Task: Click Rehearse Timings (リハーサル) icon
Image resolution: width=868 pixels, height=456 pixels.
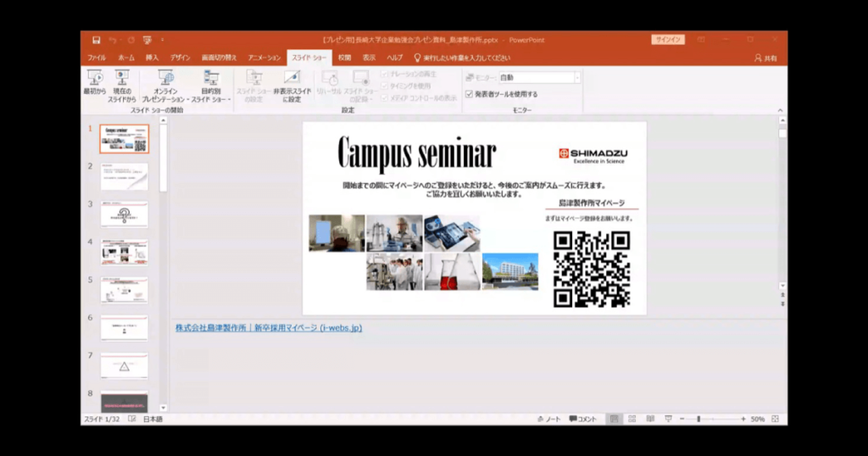Action: tap(329, 83)
